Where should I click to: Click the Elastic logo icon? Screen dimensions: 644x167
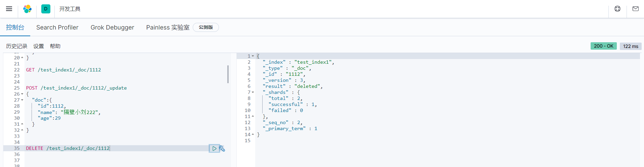28,9
